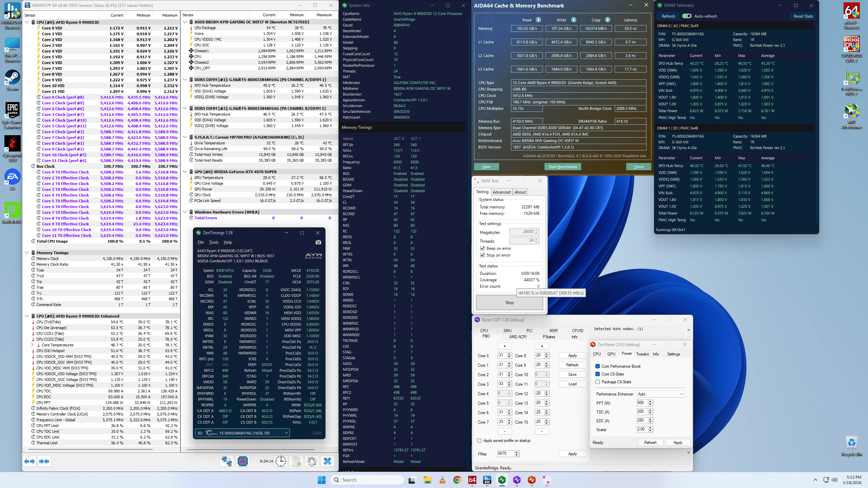Open HWiNFO remote monitors network icon
The image size is (868, 488).
click(x=226, y=461)
